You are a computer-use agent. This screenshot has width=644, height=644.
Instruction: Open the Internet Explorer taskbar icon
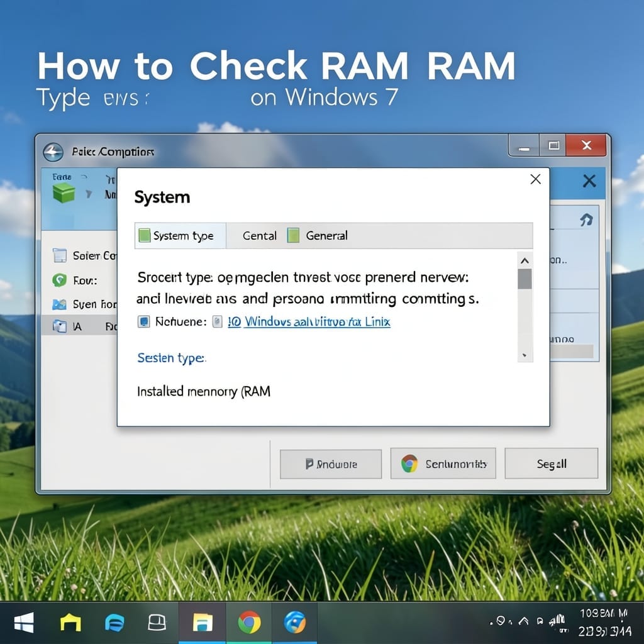(x=295, y=623)
